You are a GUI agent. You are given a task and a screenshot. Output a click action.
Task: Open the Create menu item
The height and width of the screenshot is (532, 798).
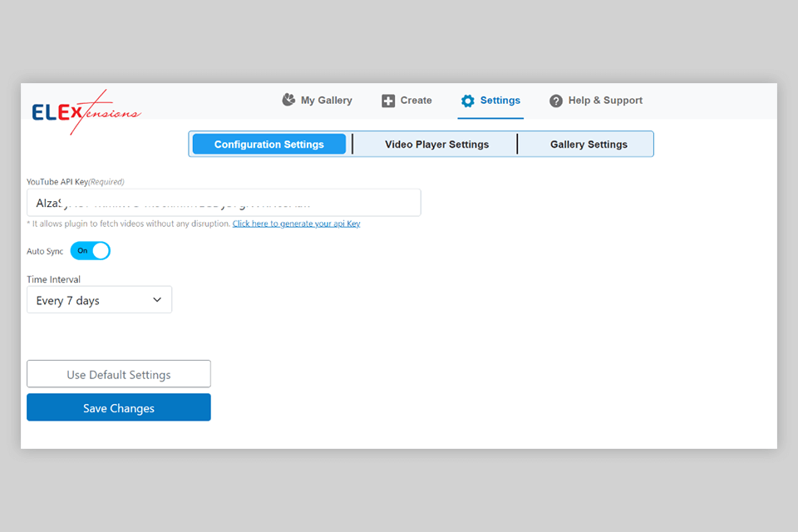(406, 101)
